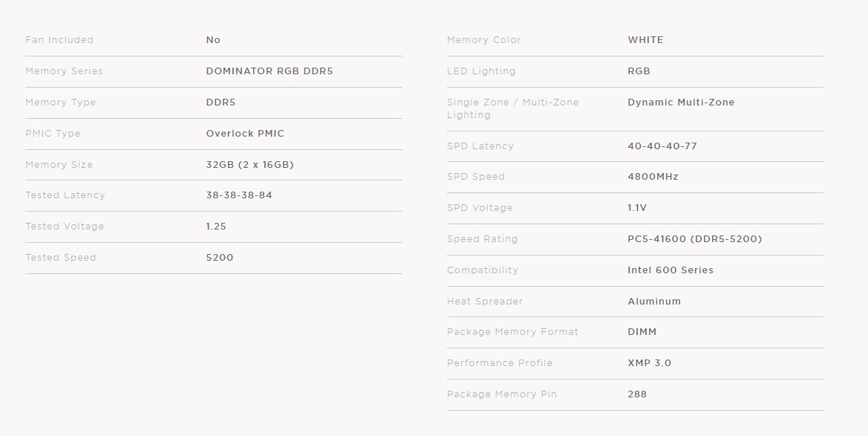This screenshot has height=436, width=868.
Task: Select the LED Lighting RGB value
Action: point(639,71)
